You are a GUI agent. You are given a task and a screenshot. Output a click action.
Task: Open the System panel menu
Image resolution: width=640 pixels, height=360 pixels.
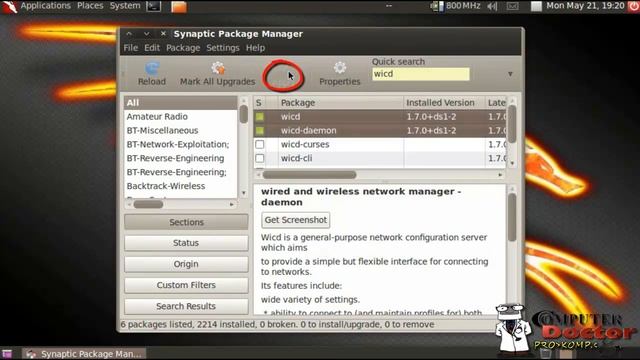click(125, 6)
